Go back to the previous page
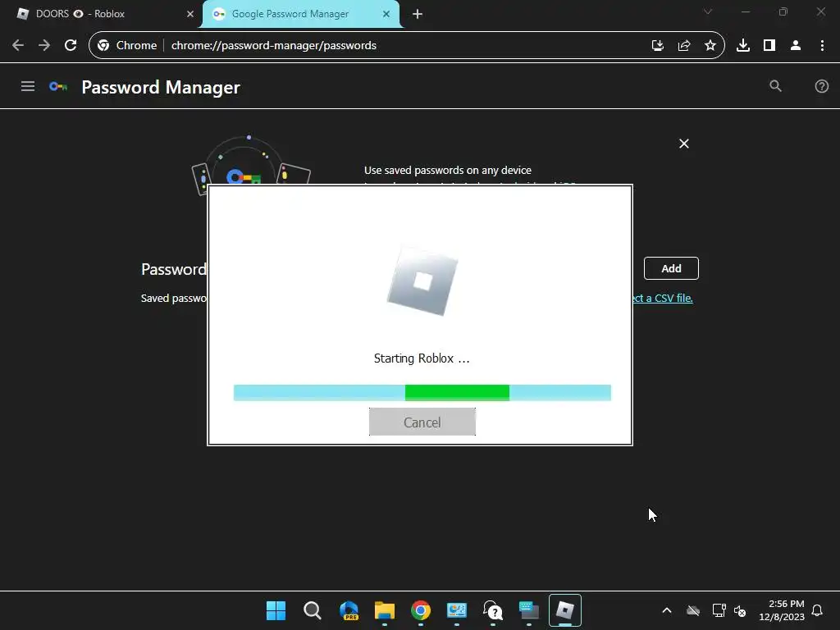The image size is (840, 630). click(18, 46)
